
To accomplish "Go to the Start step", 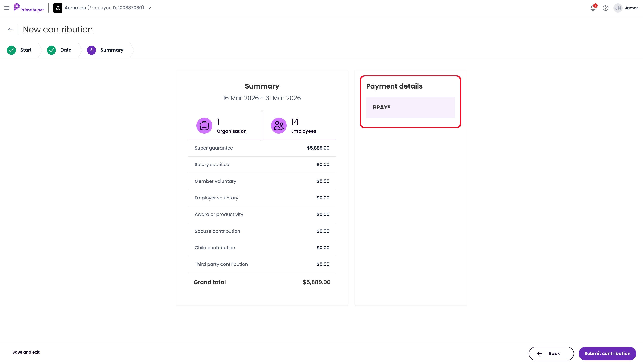I will [19, 50].
